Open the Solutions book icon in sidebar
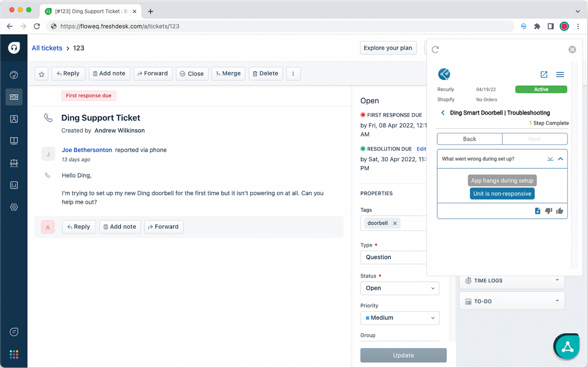 click(14, 141)
